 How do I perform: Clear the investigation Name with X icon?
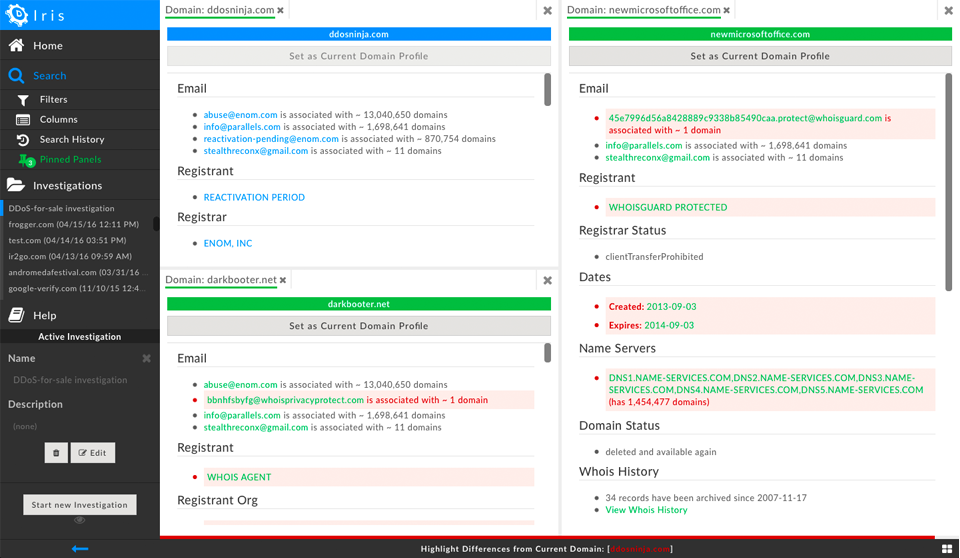[146, 358]
